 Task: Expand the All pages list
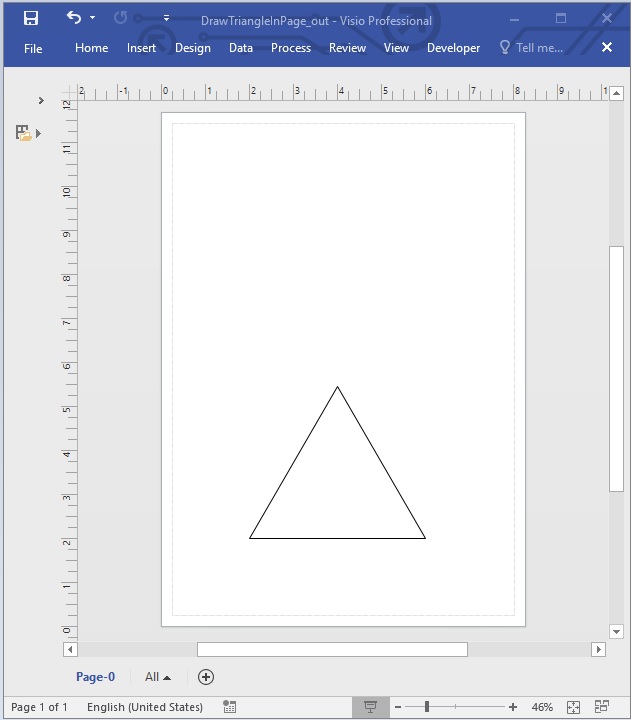pyautogui.click(x=157, y=677)
